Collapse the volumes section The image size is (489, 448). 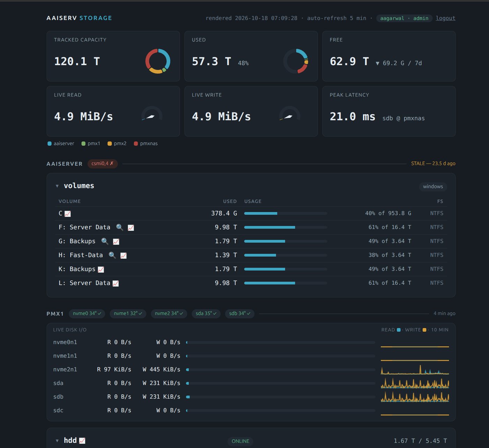pos(57,186)
